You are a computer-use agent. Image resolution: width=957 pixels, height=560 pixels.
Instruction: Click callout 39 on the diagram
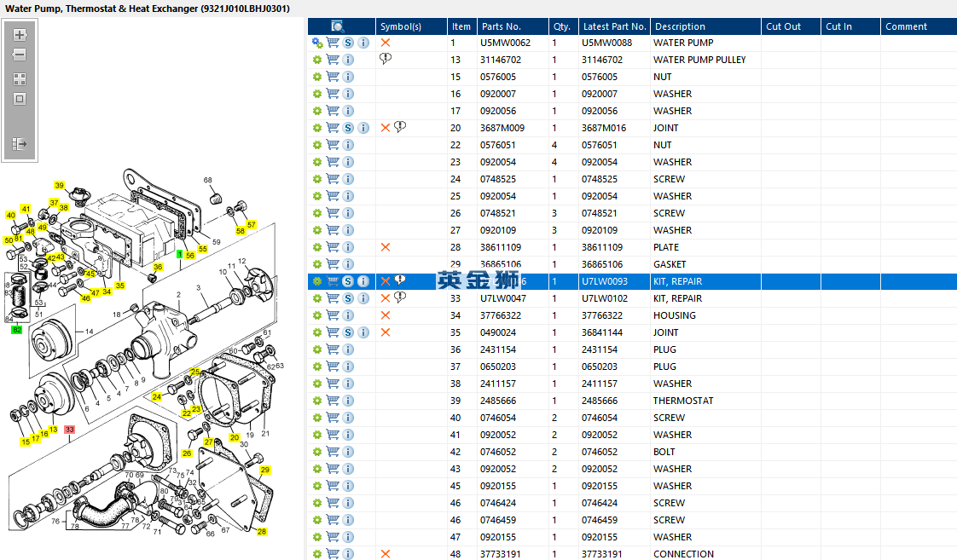tap(59, 185)
